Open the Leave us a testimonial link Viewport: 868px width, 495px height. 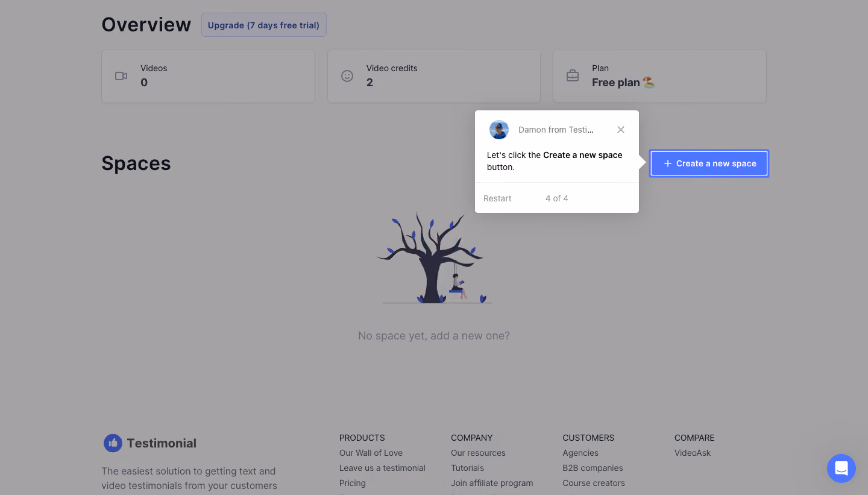click(382, 468)
